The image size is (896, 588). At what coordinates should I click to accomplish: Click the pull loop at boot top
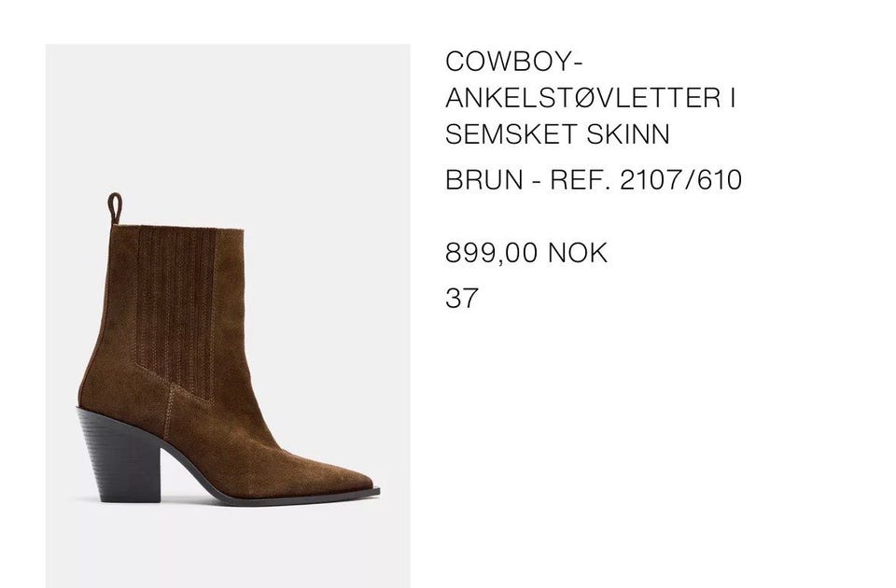pyautogui.click(x=115, y=208)
